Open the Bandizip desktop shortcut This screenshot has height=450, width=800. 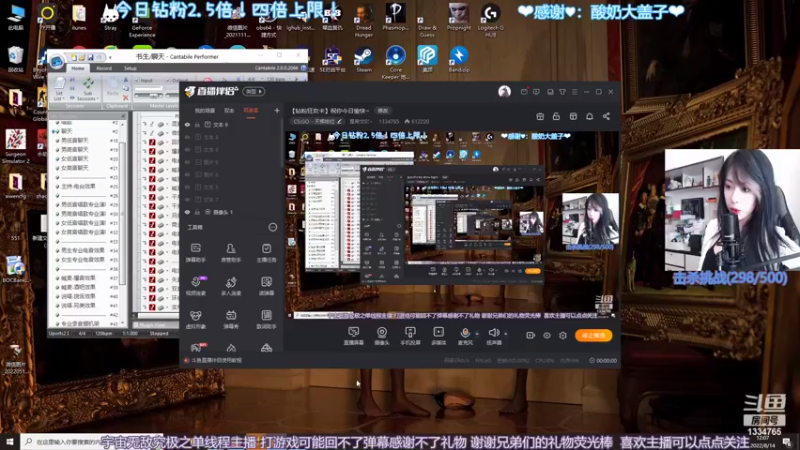[459, 59]
